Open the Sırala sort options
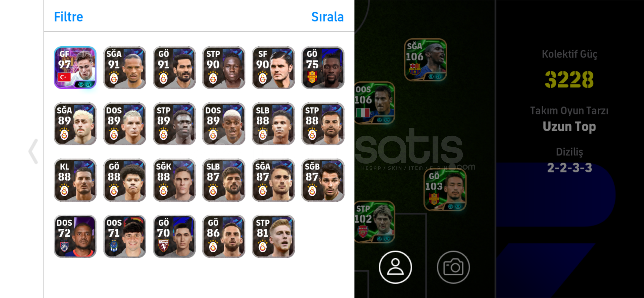The width and height of the screenshot is (644, 298). tap(327, 17)
